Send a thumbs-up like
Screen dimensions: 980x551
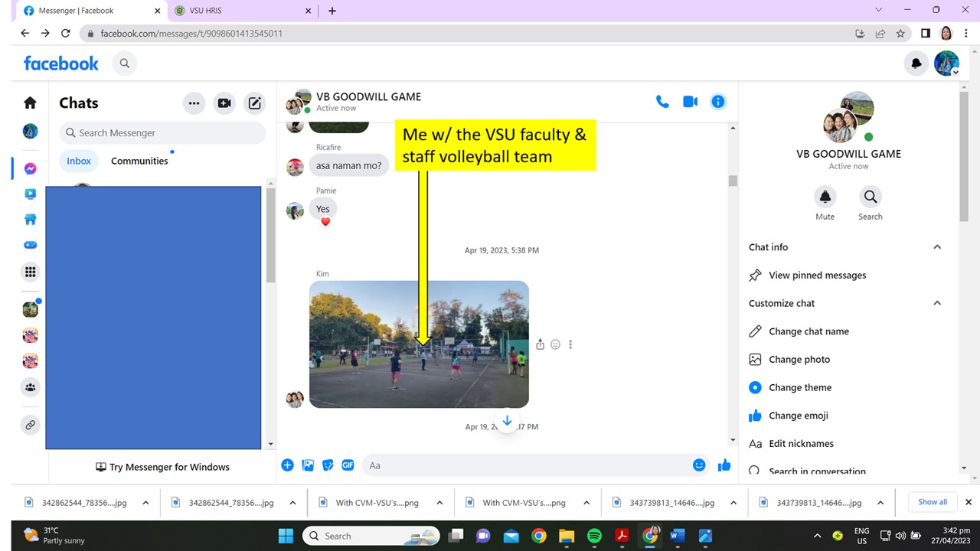pyautogui.click(x=724, y=465)
